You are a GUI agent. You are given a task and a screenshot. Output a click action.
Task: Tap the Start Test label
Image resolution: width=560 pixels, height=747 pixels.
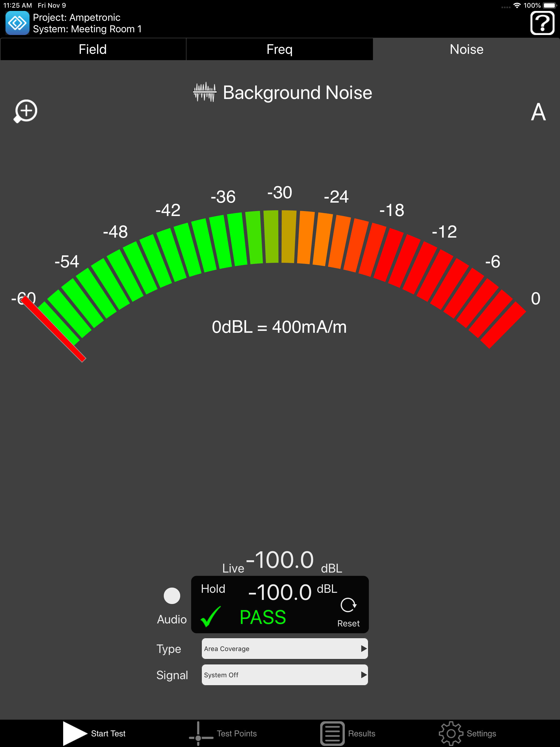108,734
